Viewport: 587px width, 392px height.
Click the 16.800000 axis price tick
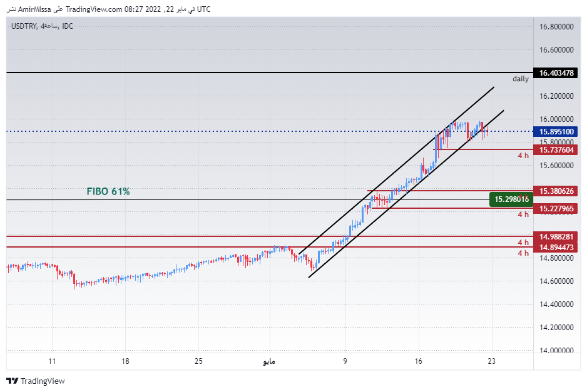click(x=556, y=26)
